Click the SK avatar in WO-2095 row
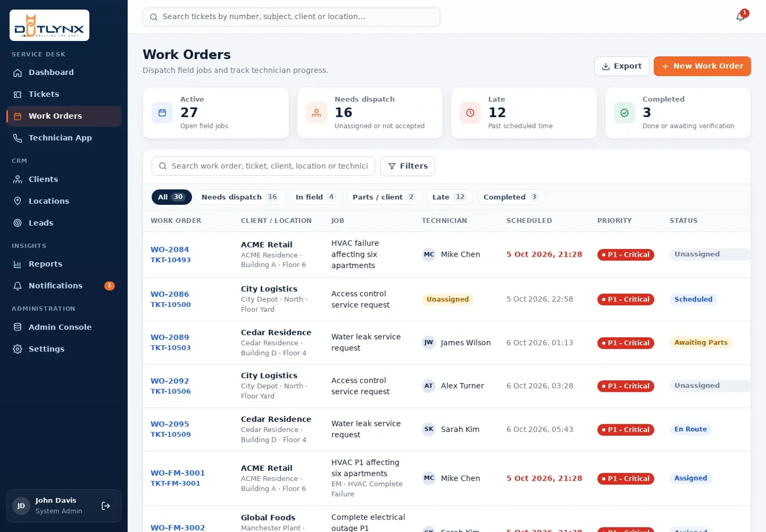 coord(429,430)
